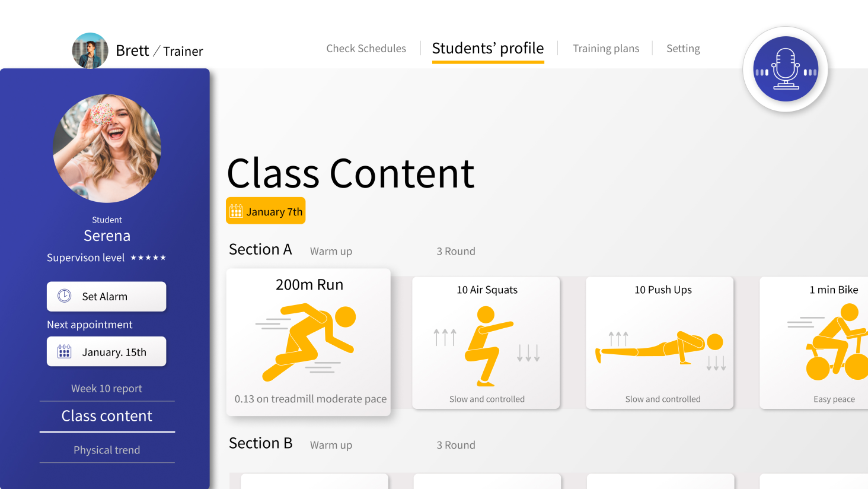Click the clock icon in Set Alarm
Screen dimensions: 868x489
click(65, 296)
